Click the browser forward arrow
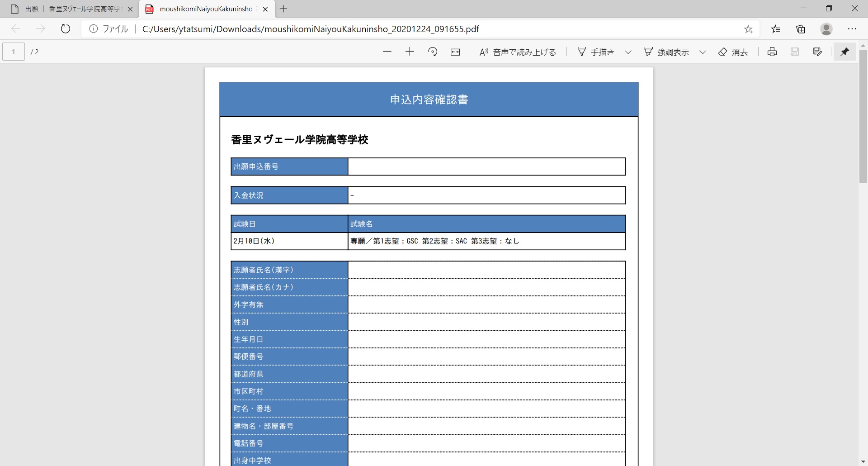 (x=41, y=29)
